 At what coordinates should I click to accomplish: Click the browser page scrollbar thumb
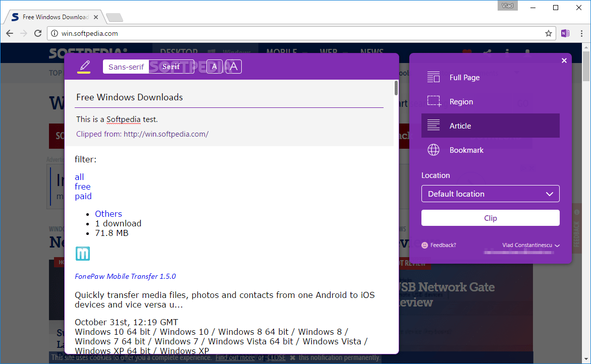pyautogui.click(x=586, y=66)
